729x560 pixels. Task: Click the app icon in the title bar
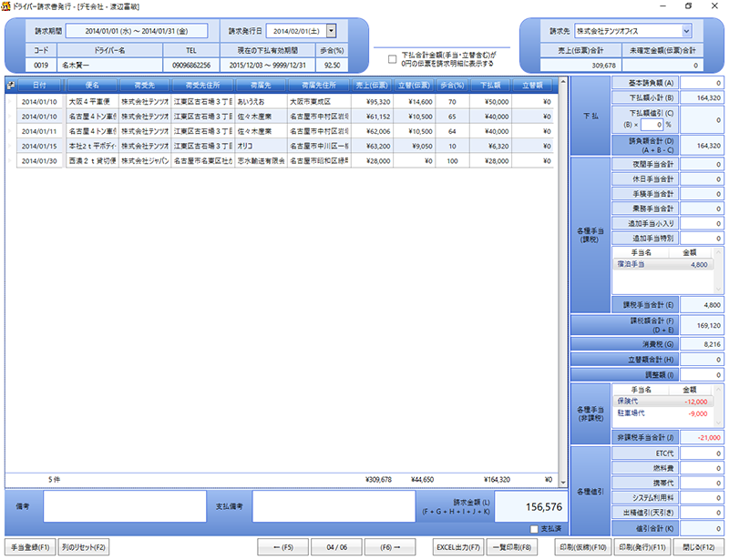click(7, 6)
